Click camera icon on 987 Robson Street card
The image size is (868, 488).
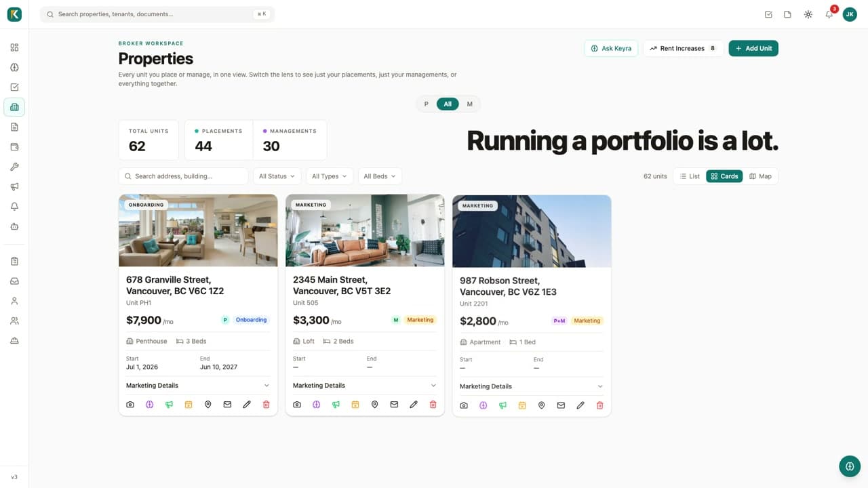coord(464,405)
